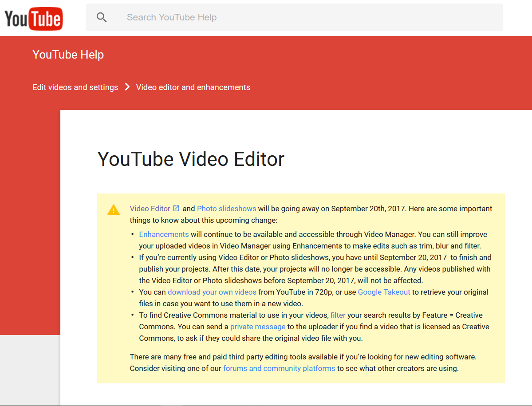Open forums and community platforms link

pyautogui.click(x=279, y=368)
